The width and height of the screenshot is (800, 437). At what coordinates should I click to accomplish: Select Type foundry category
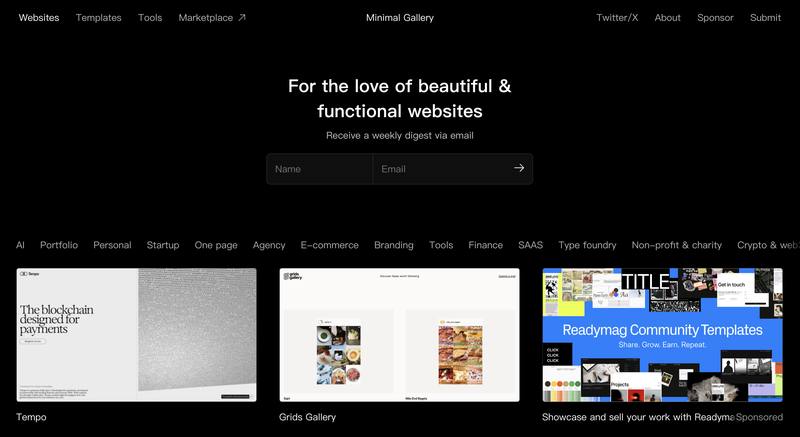[587, 245]
